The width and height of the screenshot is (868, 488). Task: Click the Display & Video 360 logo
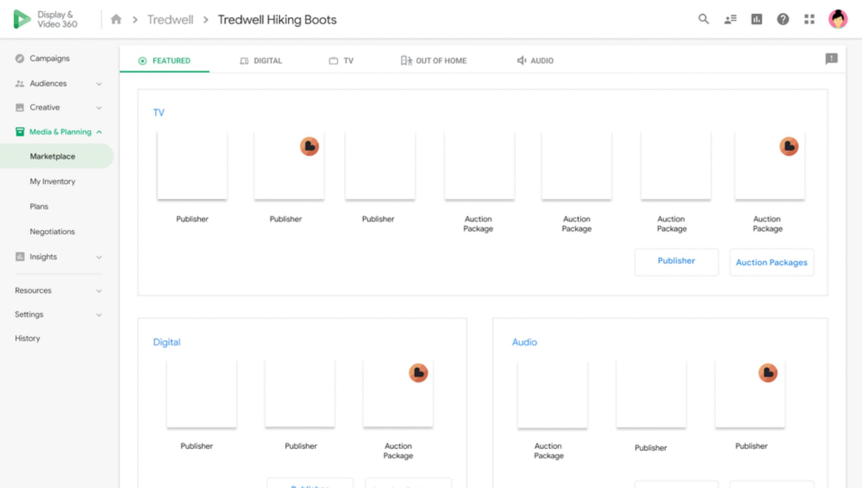point(45,19)
